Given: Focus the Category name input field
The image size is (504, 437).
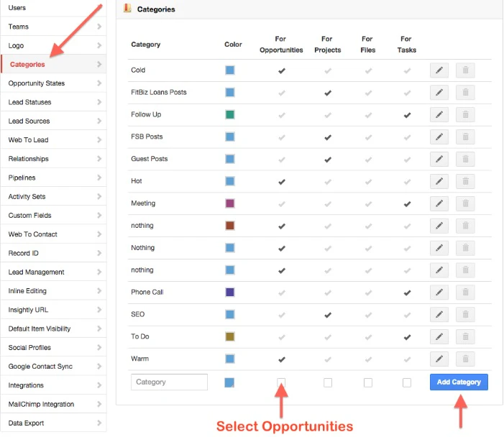Looking at the screenshot, I should pos(169,382).
